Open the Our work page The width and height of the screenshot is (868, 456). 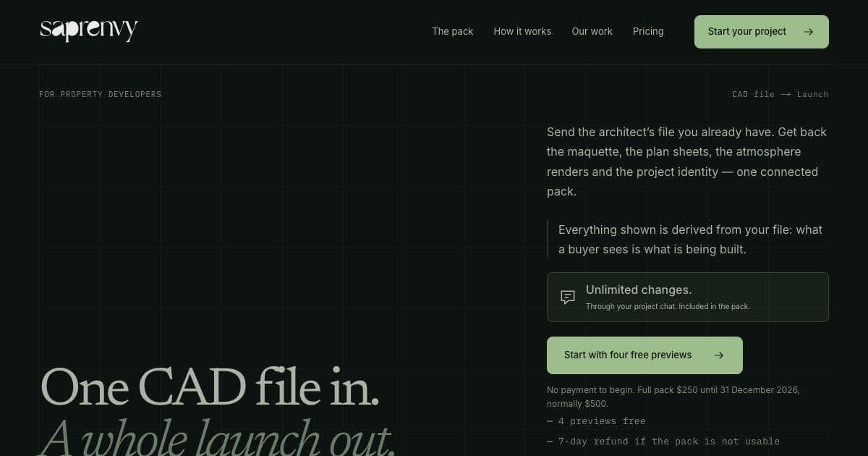pos(592,31)
